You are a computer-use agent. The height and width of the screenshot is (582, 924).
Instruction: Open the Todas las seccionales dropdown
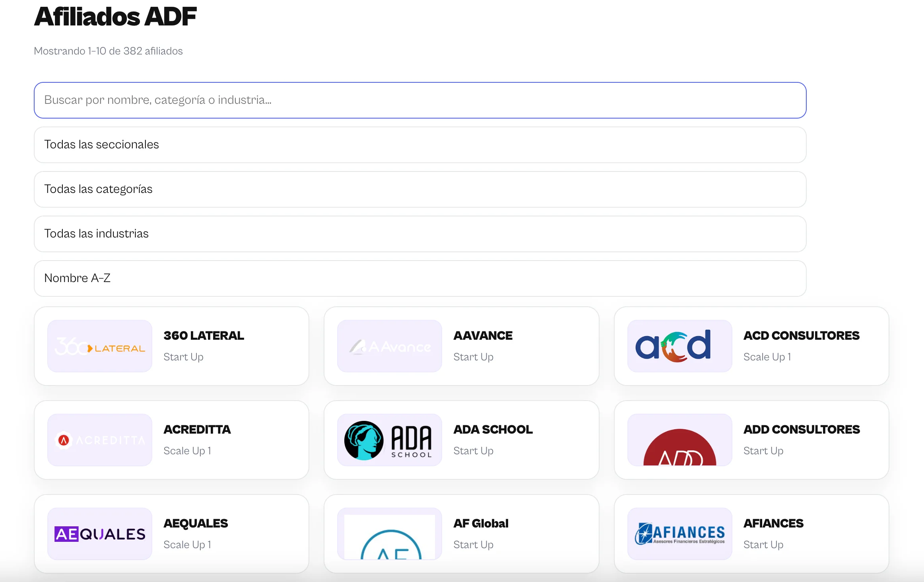click(420, 145)
